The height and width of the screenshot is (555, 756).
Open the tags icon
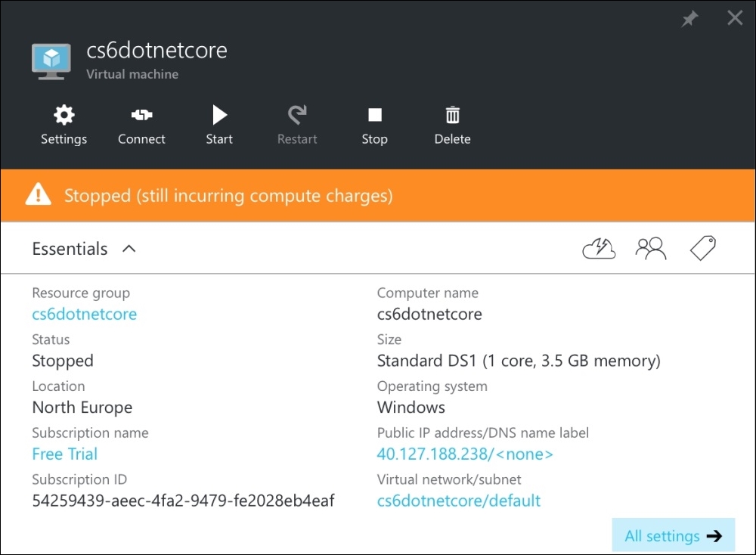click(x=703, y=248)
